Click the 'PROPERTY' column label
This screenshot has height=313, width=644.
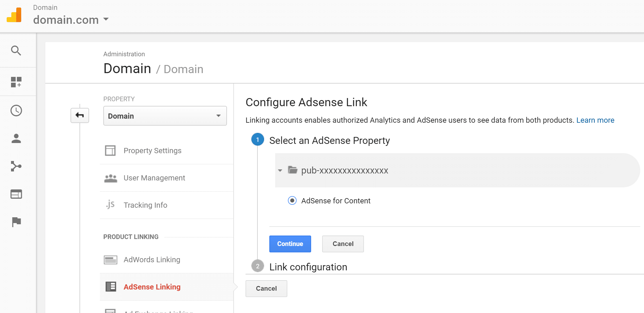tap(119, 99)
